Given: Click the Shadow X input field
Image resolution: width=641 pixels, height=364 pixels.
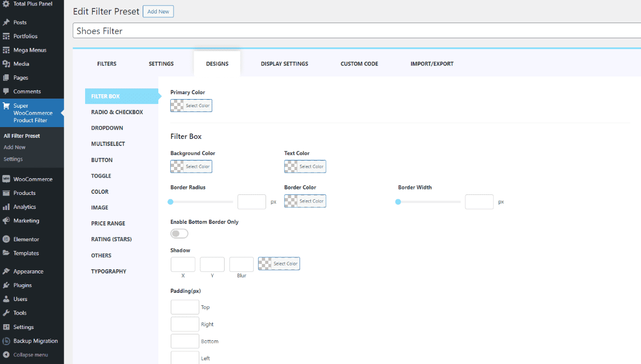Looking at the screenshot, I should [x=183, y=264].
